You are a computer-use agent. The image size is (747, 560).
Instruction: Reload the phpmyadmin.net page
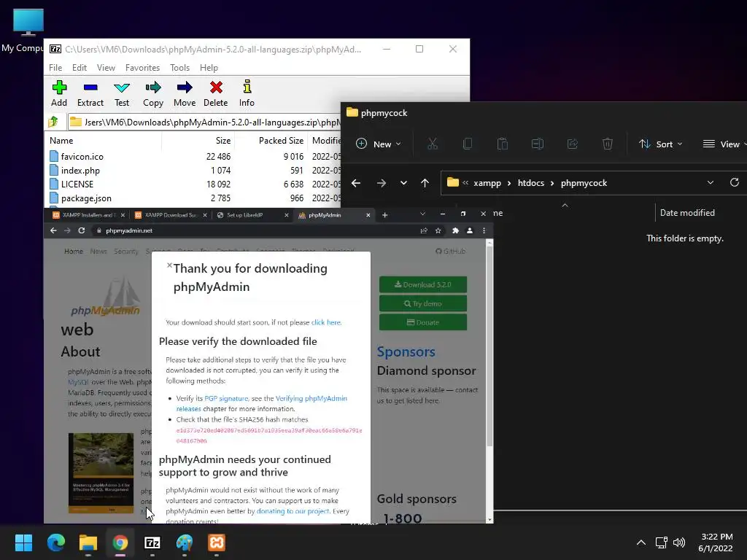pyautogui.click(x=82, y=230)
